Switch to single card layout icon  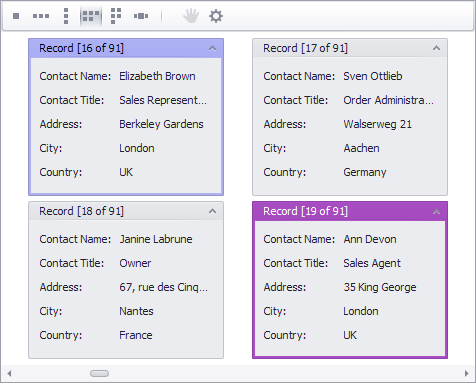click(x=16, y=16)
